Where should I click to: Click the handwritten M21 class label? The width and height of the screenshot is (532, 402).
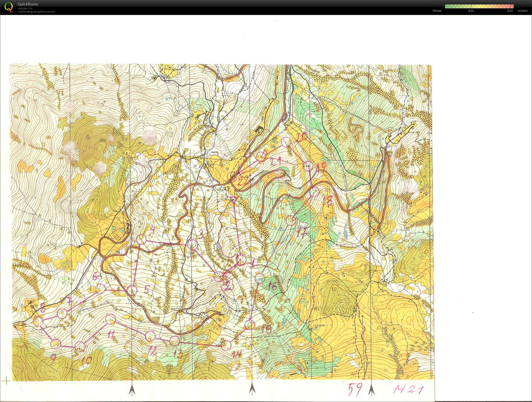408,389
